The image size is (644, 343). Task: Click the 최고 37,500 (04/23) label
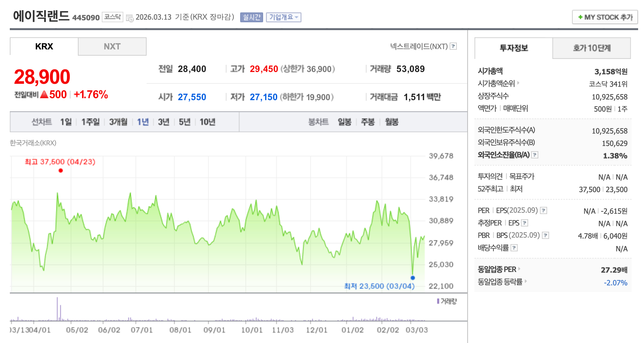[60, 162]
